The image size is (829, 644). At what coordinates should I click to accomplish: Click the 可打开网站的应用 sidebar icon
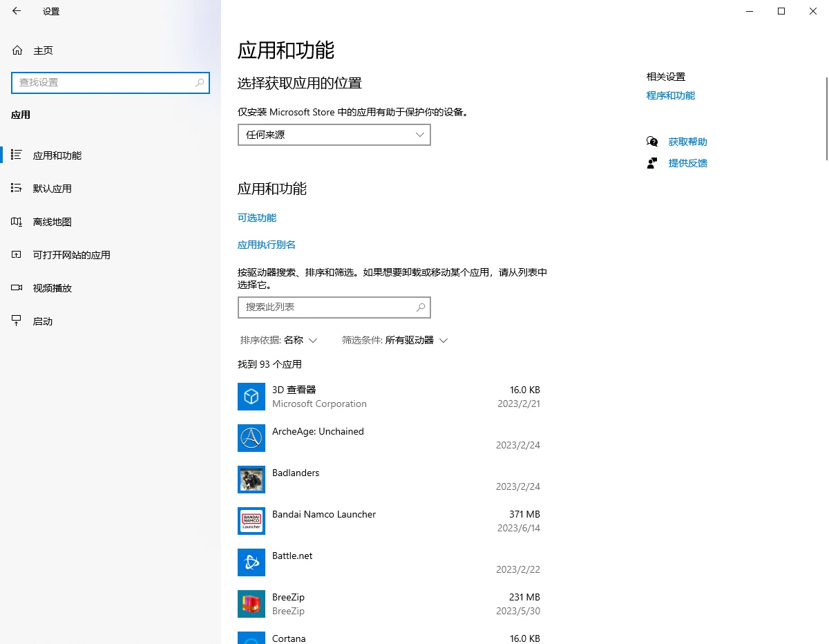15,254
